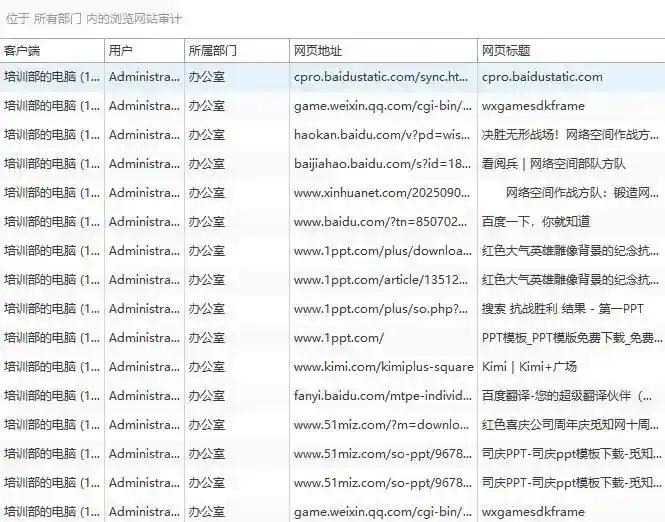
Task: Click the fanyi.baidu.com/mtpe-individ... address
Action: 383,396
